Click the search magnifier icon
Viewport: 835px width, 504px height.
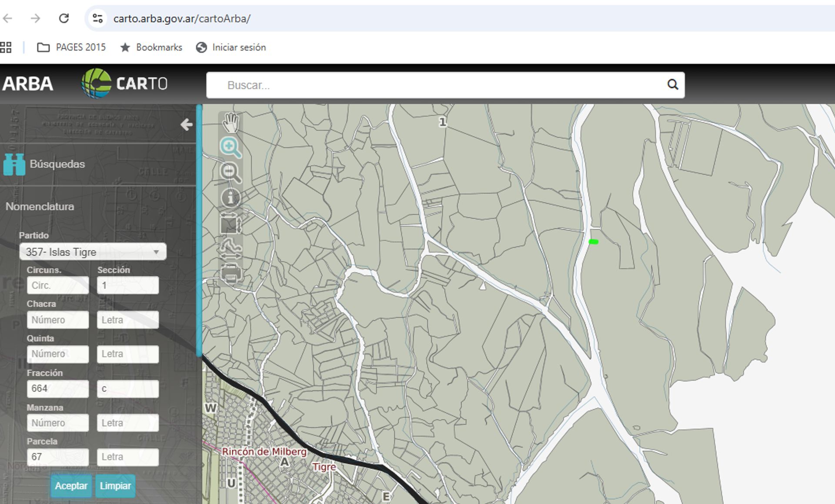pos(672,85)
